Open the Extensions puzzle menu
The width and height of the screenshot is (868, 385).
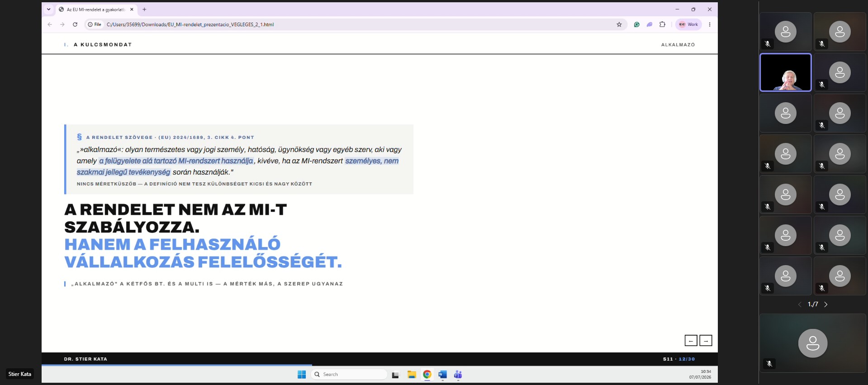pyautogui.click(x=662, y=24)
